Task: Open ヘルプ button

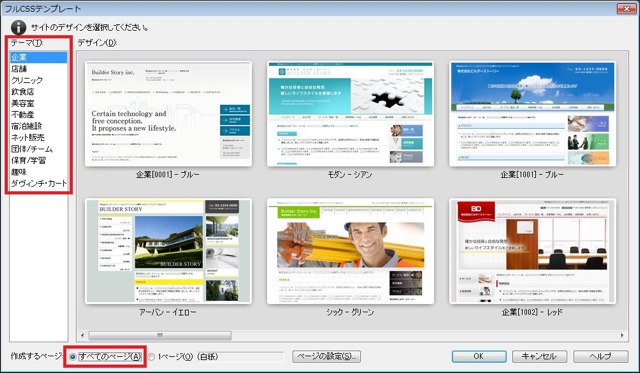Action: (600, 356)
